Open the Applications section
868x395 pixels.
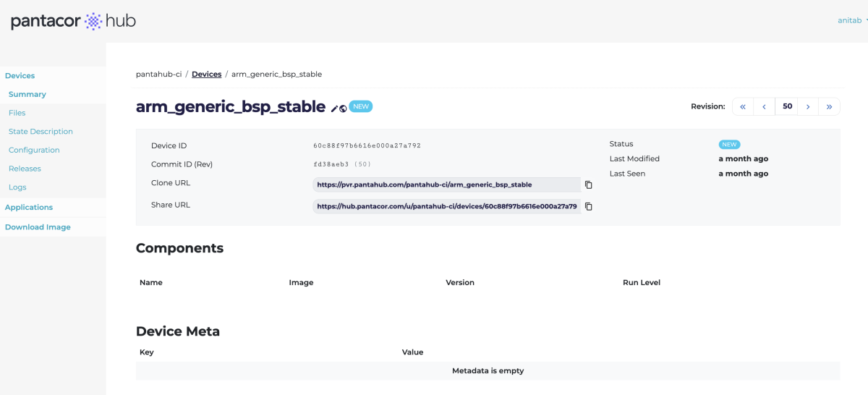coord(29,207)
